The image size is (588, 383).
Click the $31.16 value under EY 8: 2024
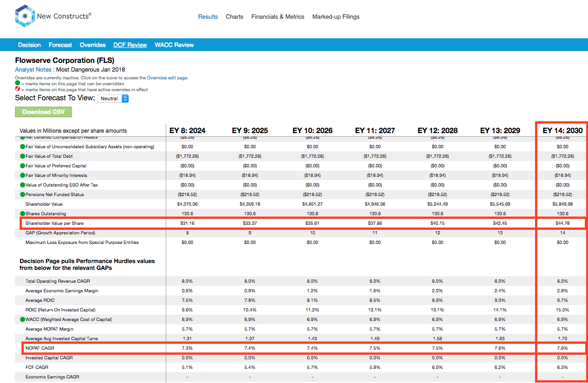pyautogui.click(x=187, y=223)
